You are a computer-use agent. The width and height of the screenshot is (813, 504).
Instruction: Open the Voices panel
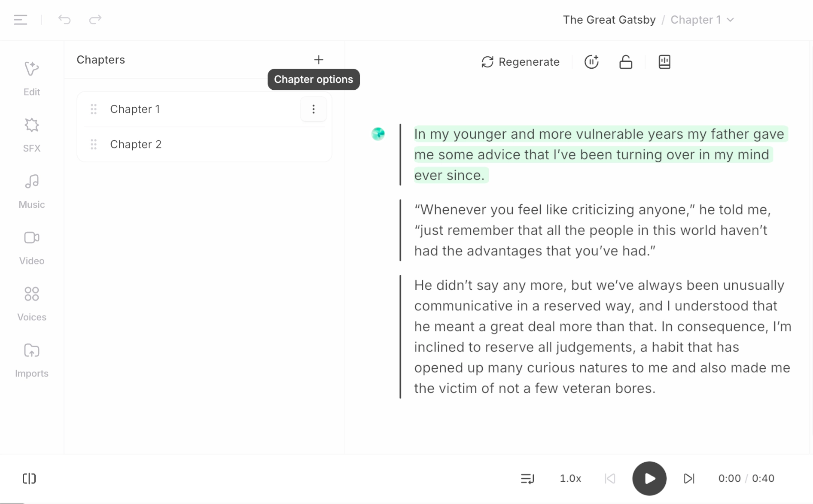click(31, 303)
